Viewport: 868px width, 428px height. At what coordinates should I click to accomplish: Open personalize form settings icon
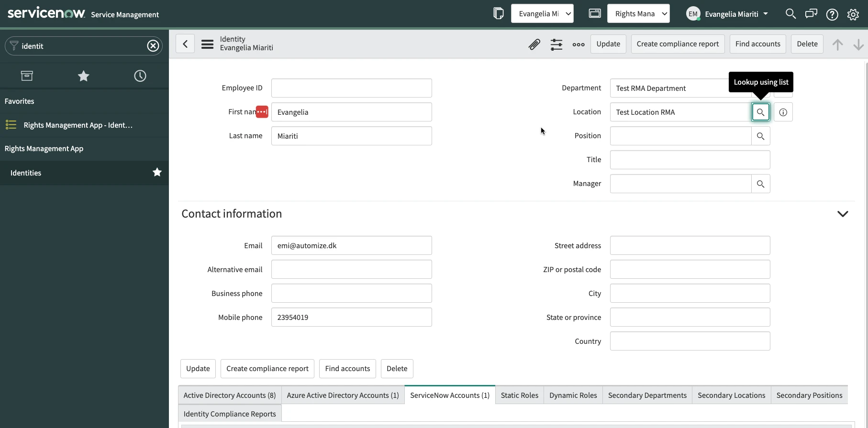556,44
